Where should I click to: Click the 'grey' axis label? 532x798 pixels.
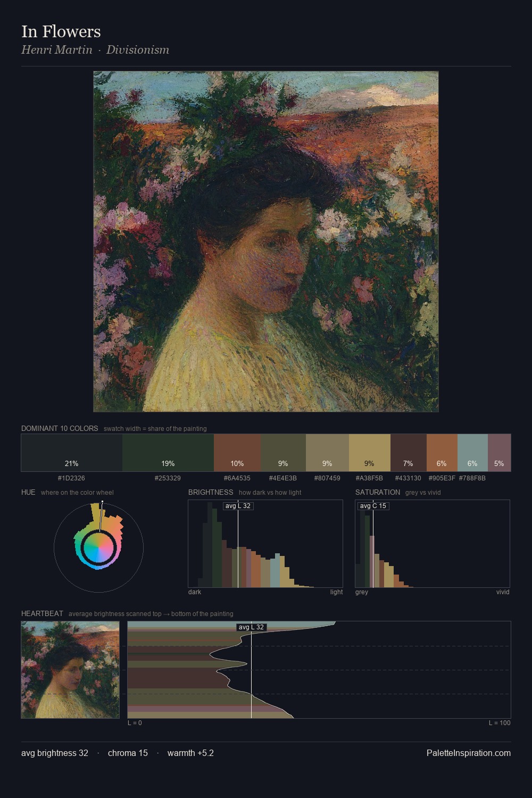click(x=362, y=592)
